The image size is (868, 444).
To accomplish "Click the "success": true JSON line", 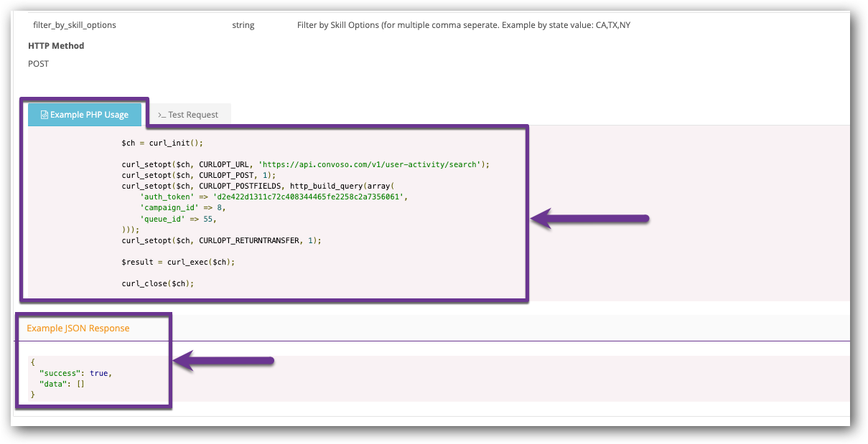I will pos(76,373).
